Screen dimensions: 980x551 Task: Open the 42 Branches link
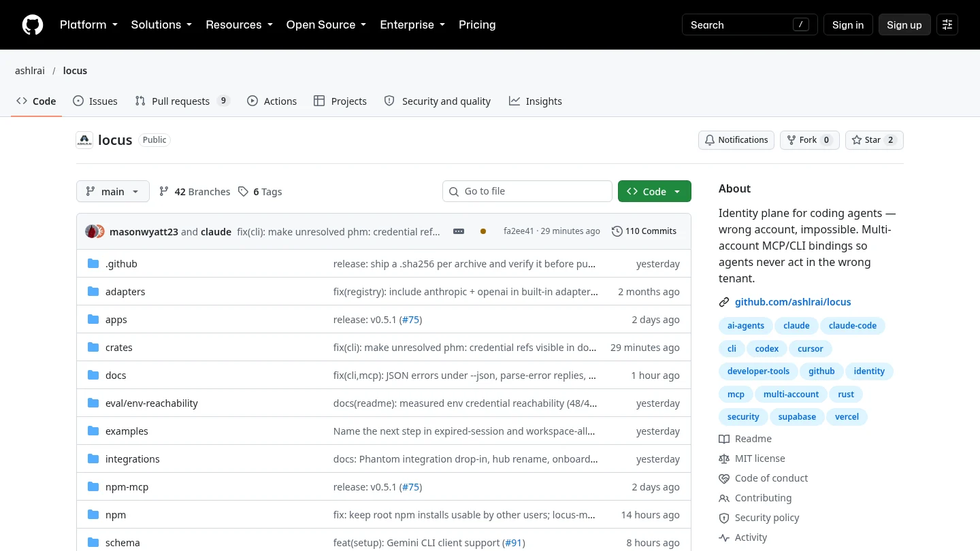(195, 192)
